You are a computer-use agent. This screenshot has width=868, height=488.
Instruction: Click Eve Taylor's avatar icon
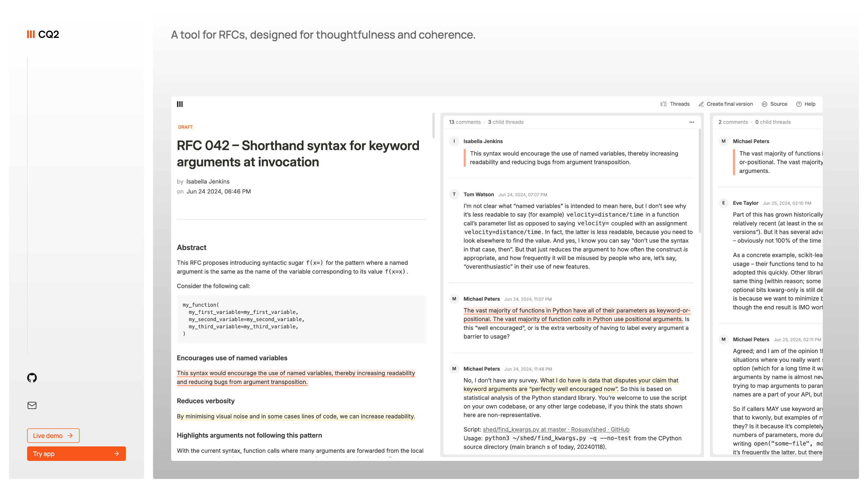click(x=723, y=203)
